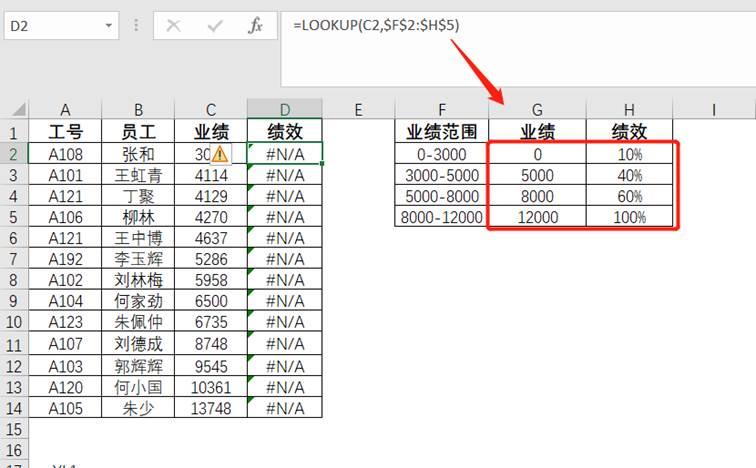The width and height of the screenshot is (756, 468).
Task: Click cell D2 showing #N/A
Action: (285, 154)
